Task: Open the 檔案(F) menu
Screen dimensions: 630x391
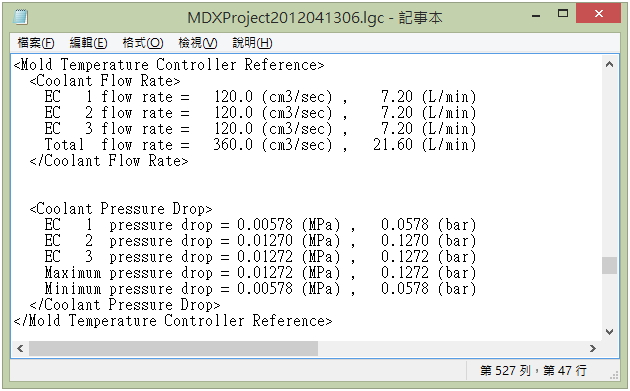Action: coord(36,43)
